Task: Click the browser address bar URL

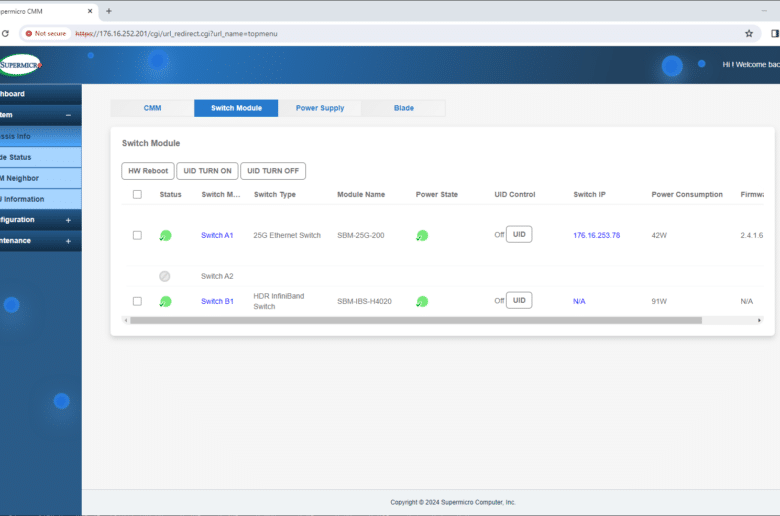Action: [x=177, y=34]
